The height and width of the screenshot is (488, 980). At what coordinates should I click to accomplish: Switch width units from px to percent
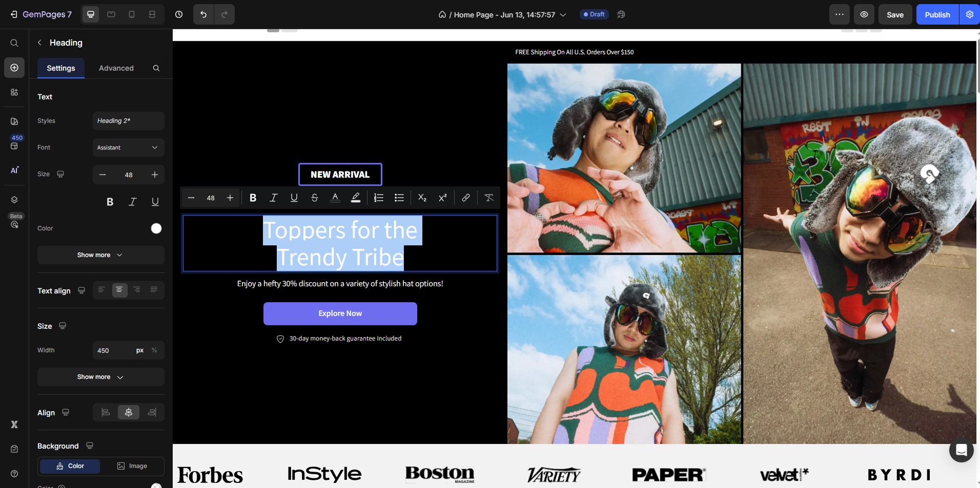click(x=154, y=351)
